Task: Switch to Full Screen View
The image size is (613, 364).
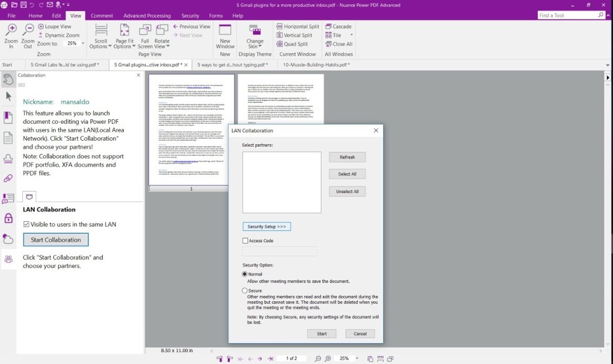Action: coord(145,37)
